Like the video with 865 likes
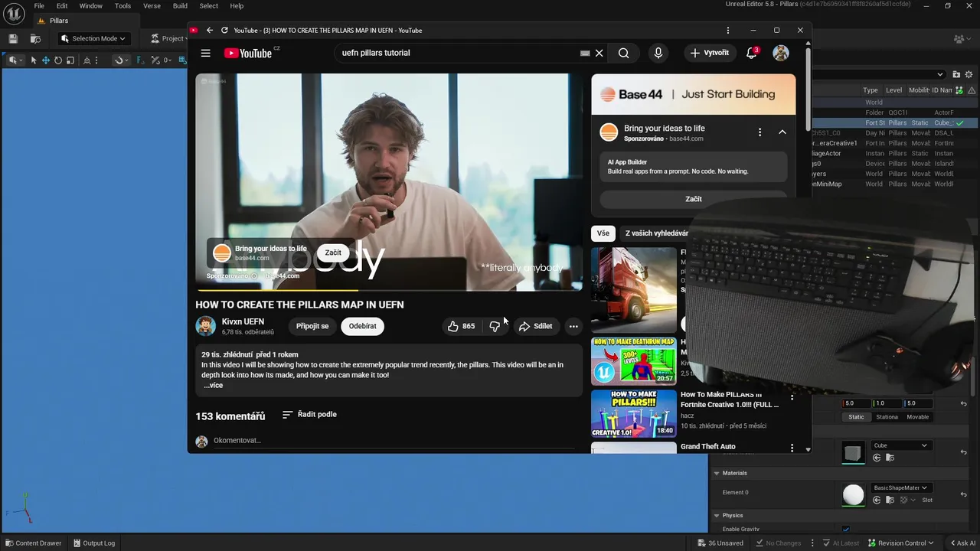 click(x=462, y=326)
